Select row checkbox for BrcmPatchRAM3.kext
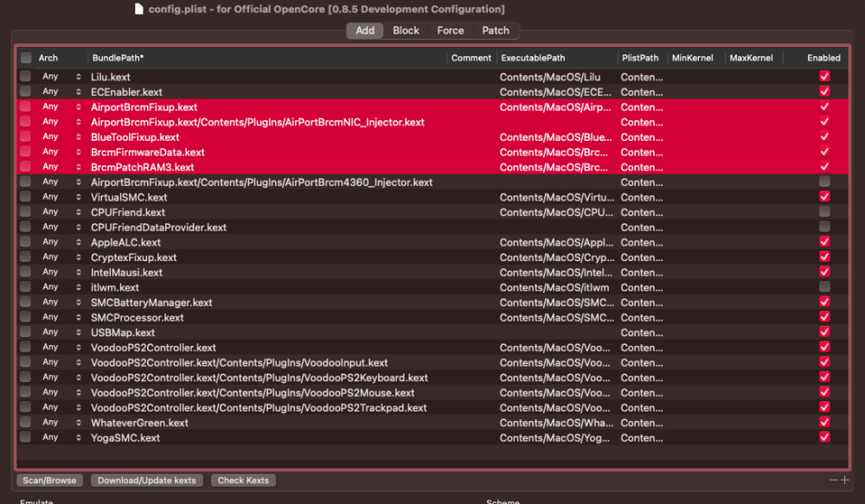 coord(25,166)
